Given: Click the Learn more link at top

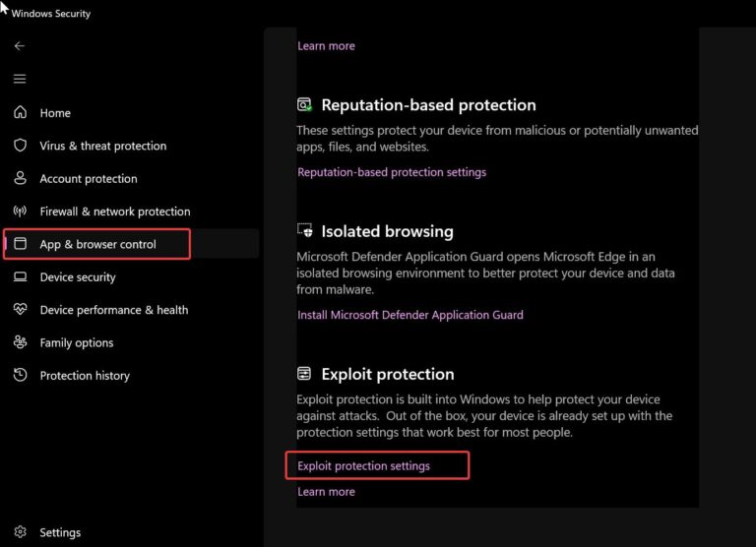Looking at the screenshot, I should click(326, 46).
